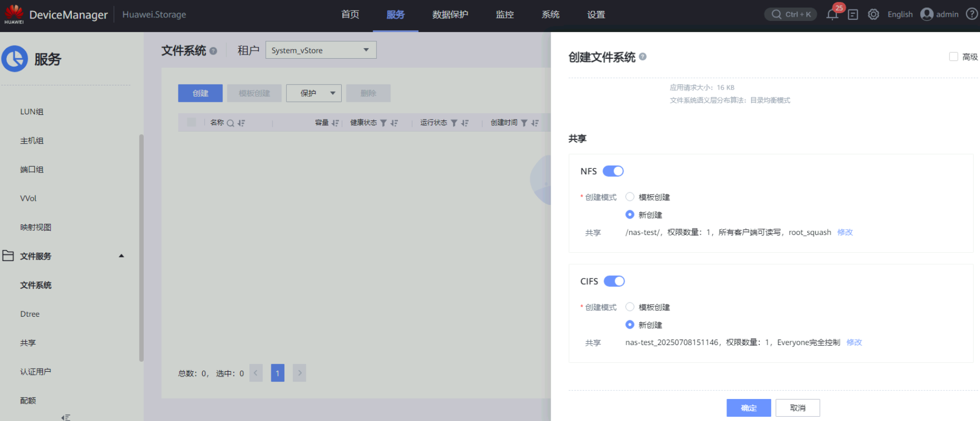Collapse the sidebar using bottom collapse icon

(x=66, y=417)
